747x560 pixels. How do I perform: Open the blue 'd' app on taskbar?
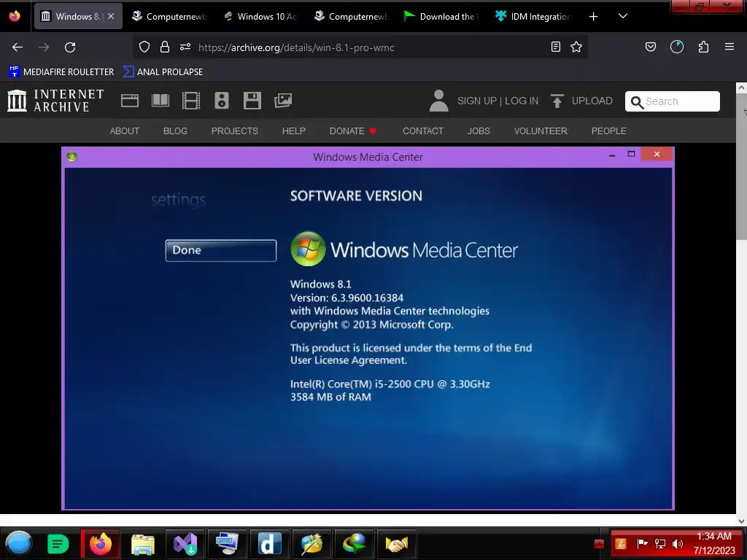[270, 544]
